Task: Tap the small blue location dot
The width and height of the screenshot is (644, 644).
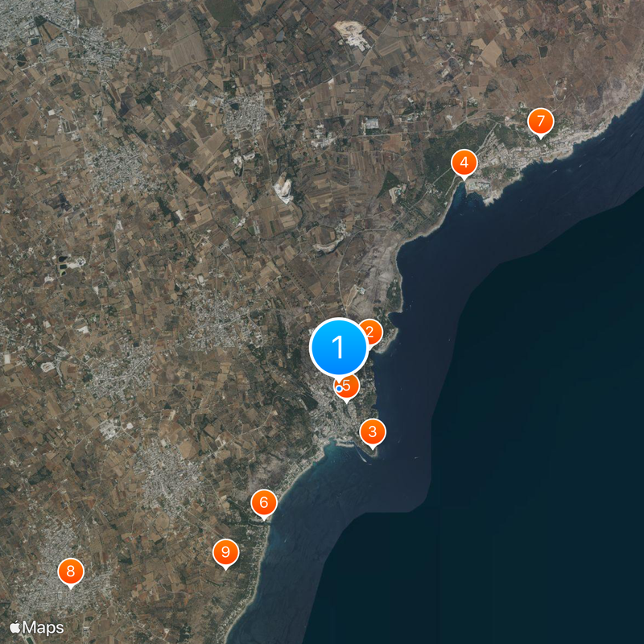Action: pos(339,388)
